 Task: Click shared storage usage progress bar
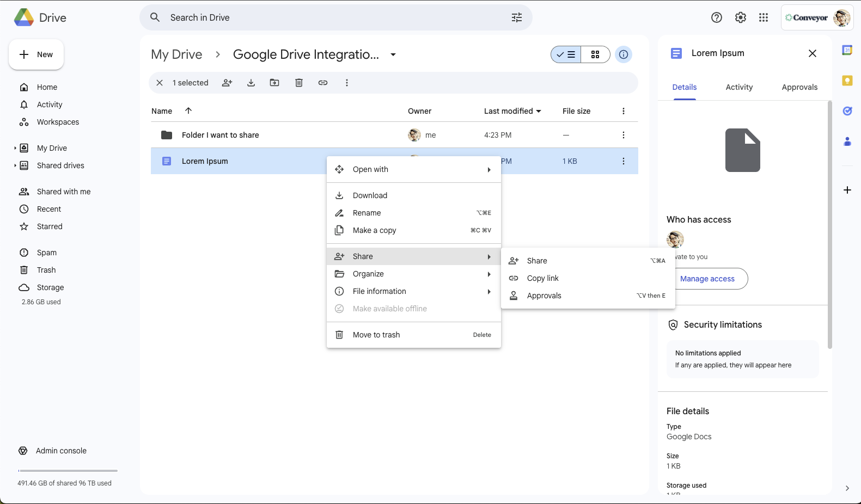pyautogui.click(x=68, y=471)
